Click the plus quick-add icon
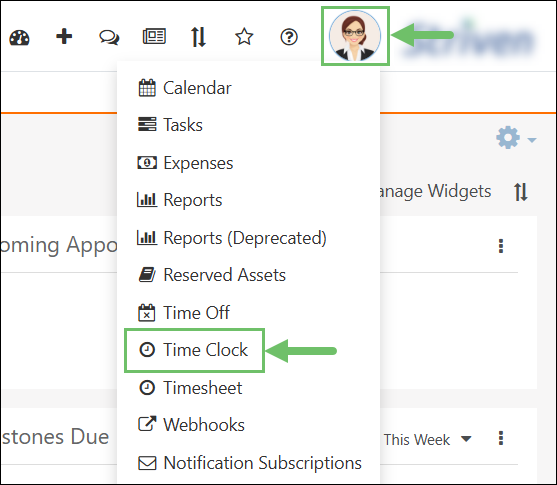Viewport: 557px width, 485px height. 64,37
